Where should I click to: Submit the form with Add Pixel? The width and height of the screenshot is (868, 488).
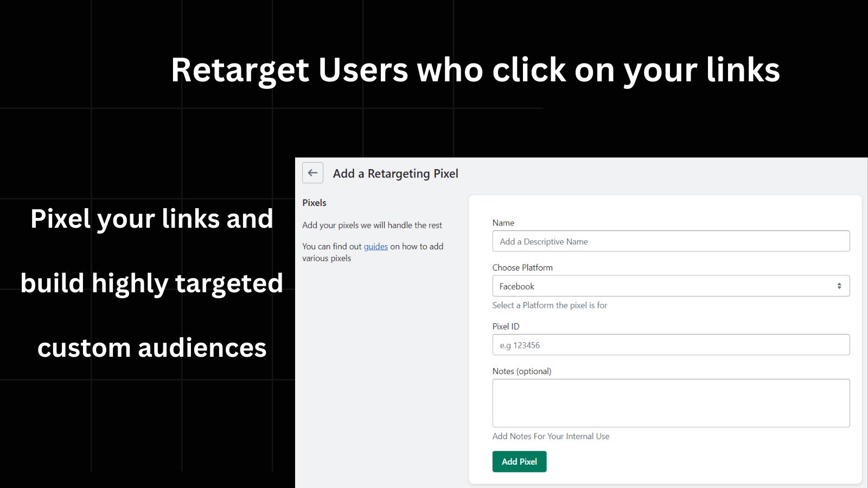519,461
